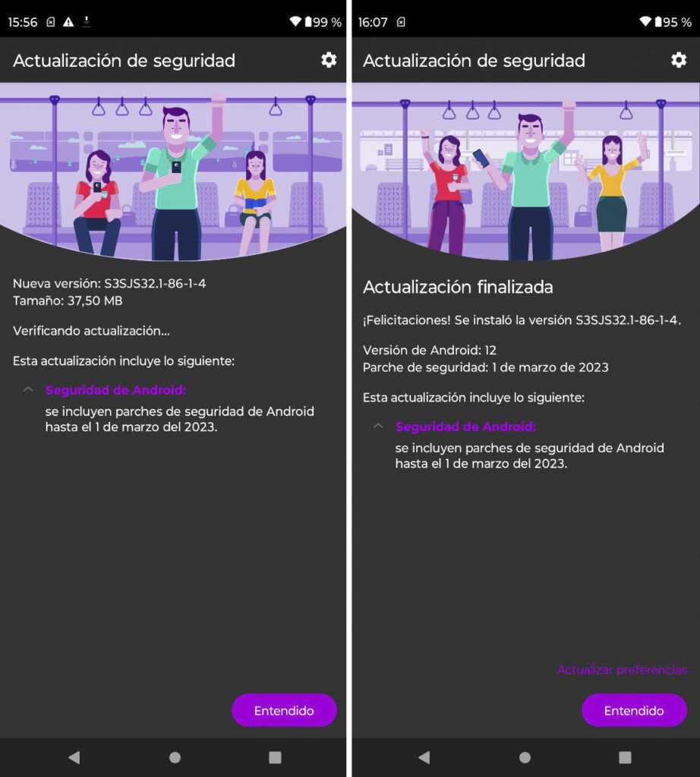This screenshot has width=700, height=777.
Task: Tap Wi-Fi icon beside 95 % battery
Action: click(x=645, y=21)
